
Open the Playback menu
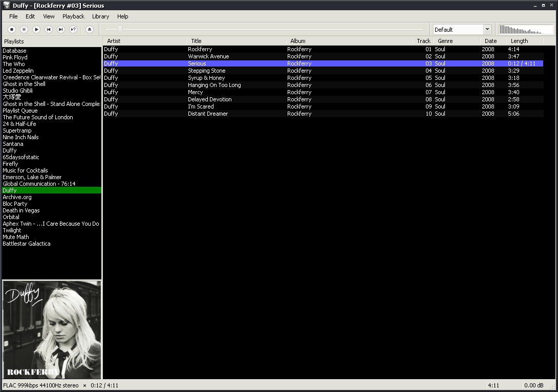(73, 16)
